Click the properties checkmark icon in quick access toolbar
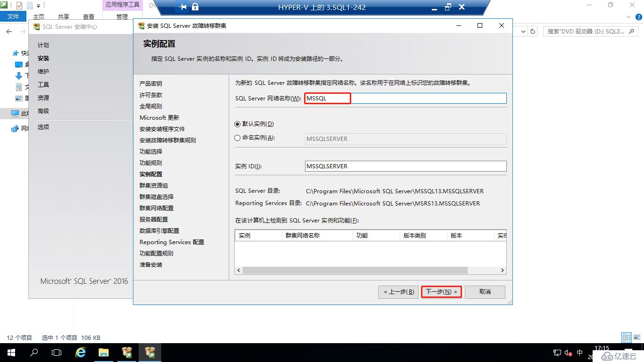The image size is (644, 362). tap(19, 6)
